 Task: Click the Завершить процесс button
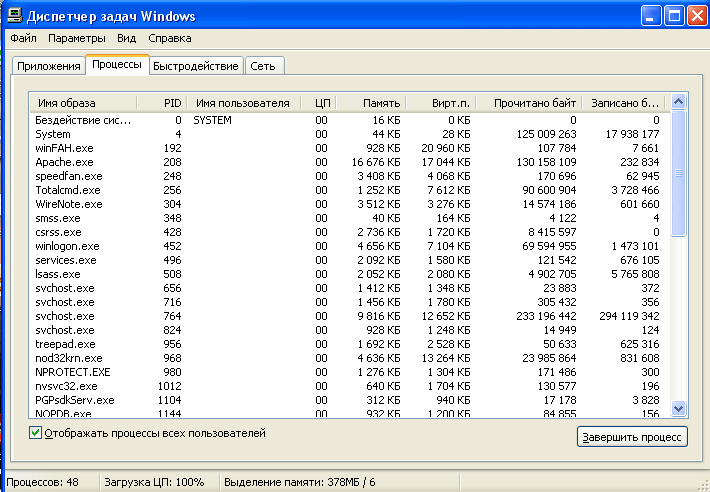[632, 437]
